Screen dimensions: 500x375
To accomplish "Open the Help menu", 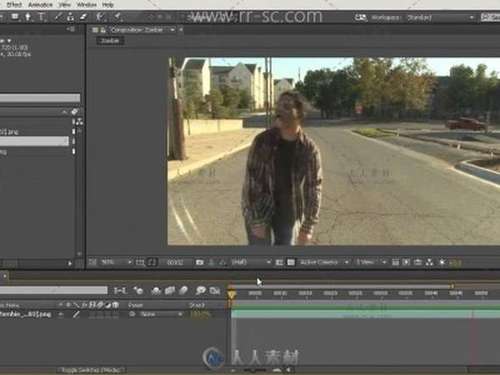I will click(x=108, y=5).
